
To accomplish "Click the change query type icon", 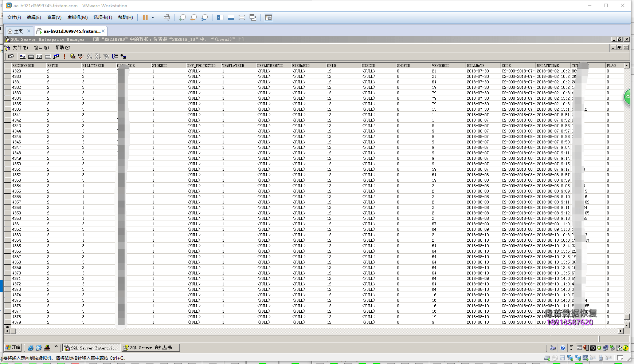I will click(x=56, y=56).
